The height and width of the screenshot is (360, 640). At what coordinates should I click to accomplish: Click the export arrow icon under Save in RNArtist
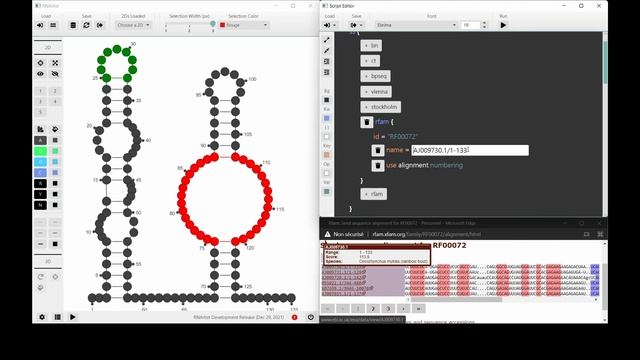pos(100,25)
